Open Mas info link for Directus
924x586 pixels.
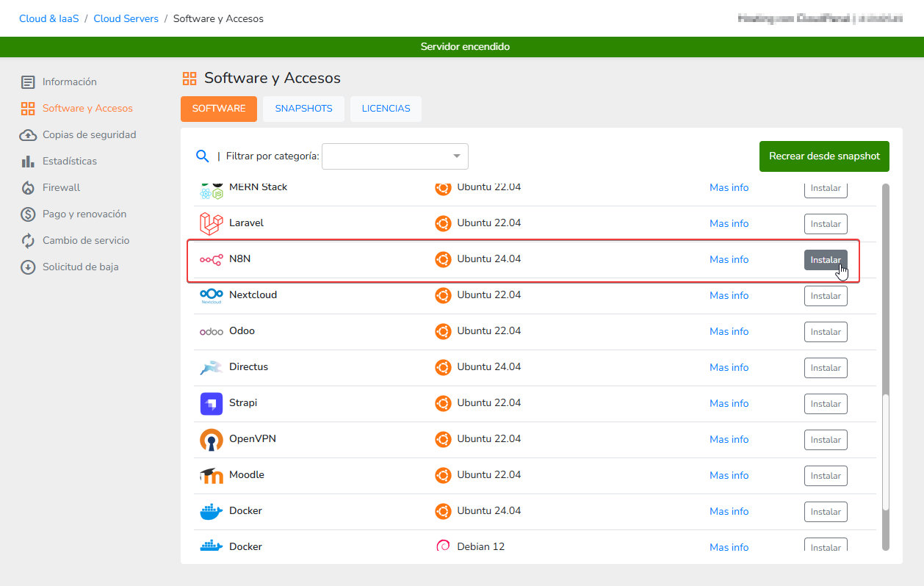[729, 368]
